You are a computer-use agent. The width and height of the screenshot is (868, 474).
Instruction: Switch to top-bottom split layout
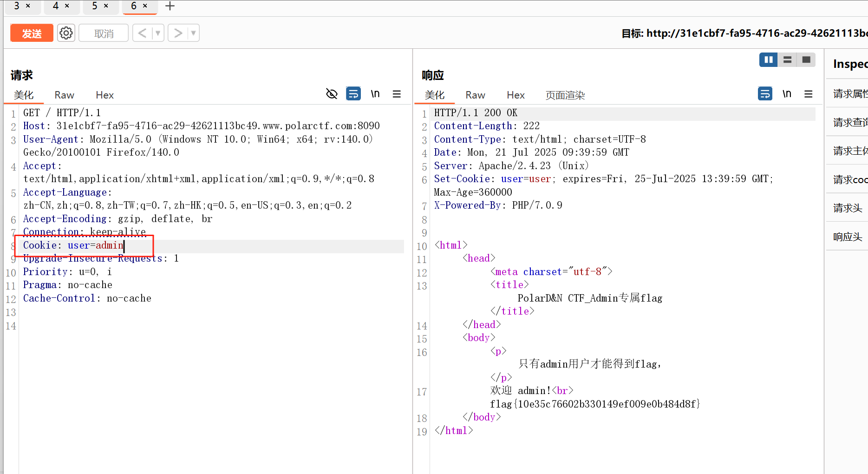coord(787,59)
